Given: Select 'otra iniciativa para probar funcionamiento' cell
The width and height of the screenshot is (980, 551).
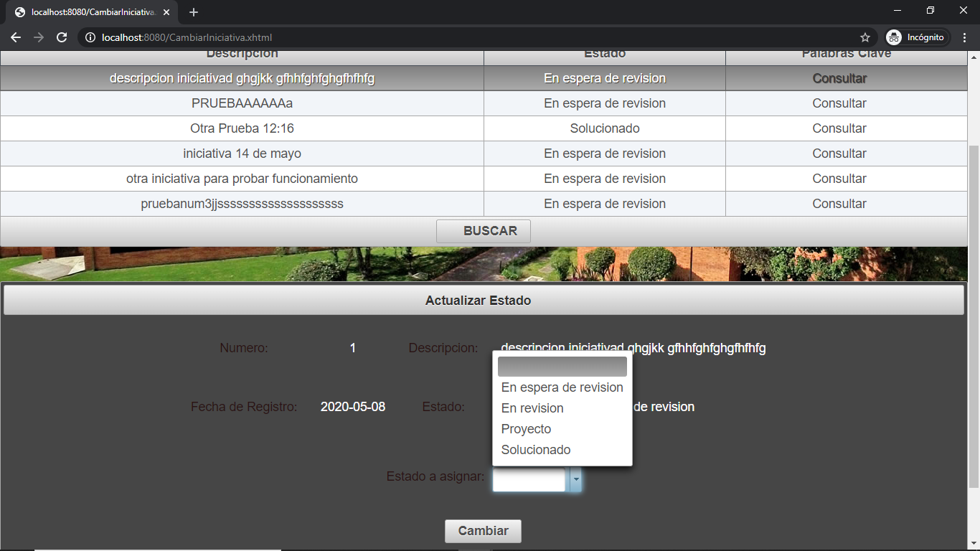Looking at the screenshot, I should pyautogui.click(x=242, y=179).
